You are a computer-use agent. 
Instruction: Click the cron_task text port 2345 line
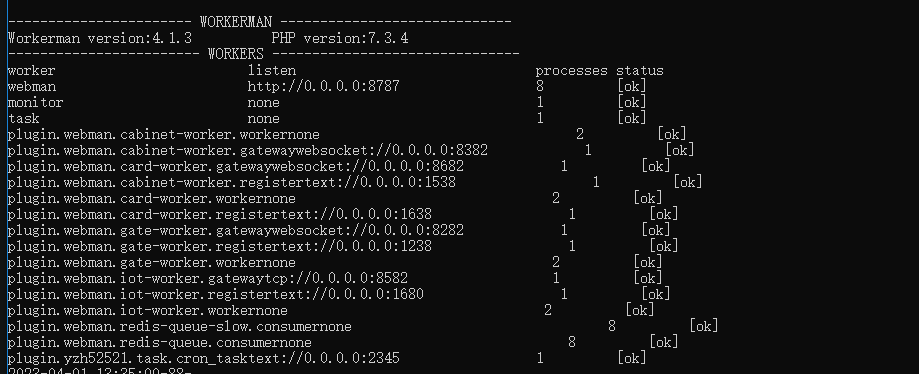tap(203, 358)
